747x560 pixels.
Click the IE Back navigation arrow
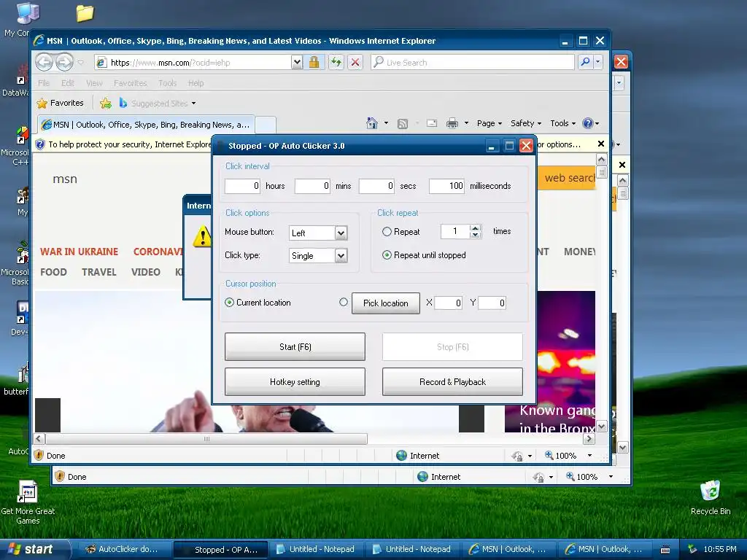[44, 62]
